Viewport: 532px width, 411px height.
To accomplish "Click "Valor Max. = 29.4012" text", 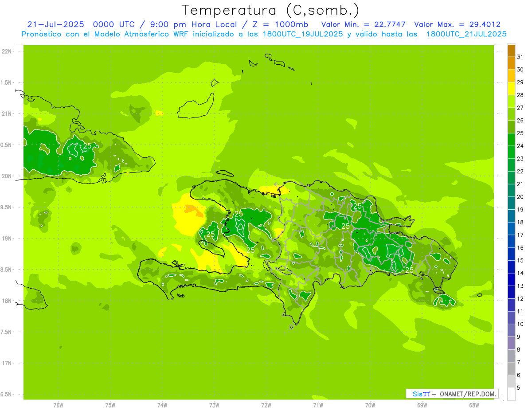I will coord(458,24).
